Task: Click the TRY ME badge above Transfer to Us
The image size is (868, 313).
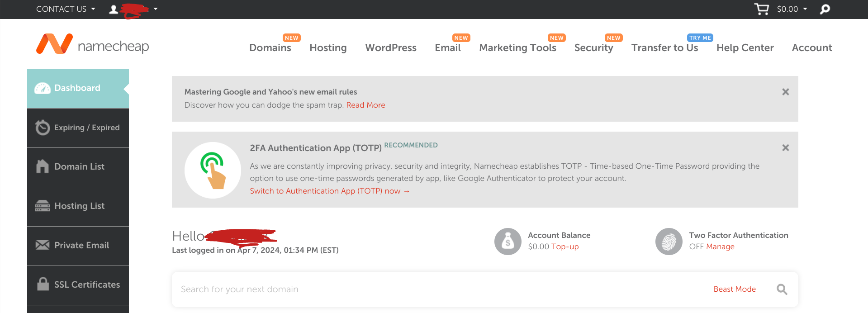Action: click(700, 38)
